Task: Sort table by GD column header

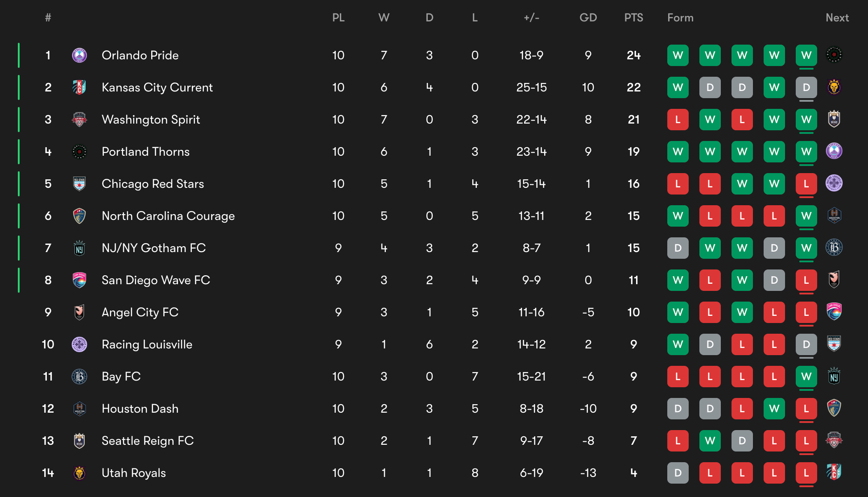Action: [x=588, y=18]
